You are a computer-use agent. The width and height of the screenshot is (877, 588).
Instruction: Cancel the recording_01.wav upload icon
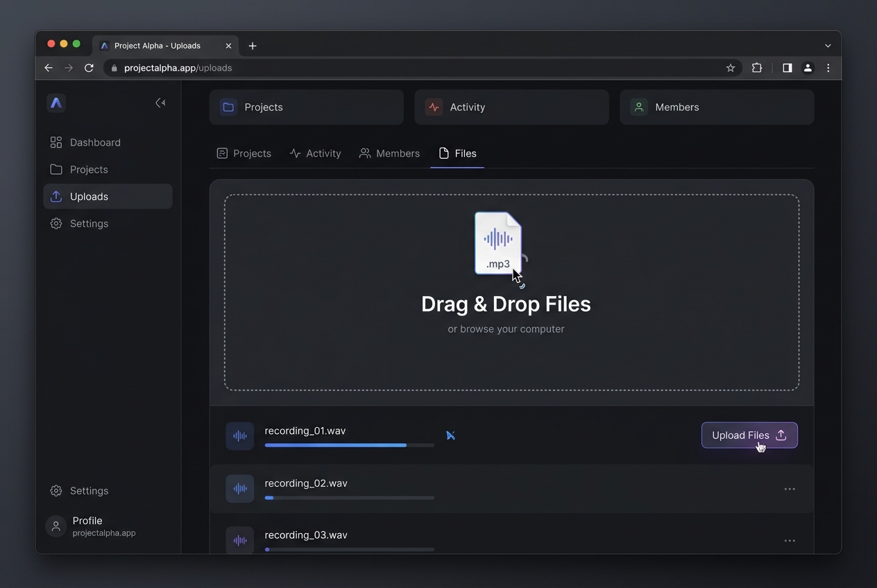[451, 435]
